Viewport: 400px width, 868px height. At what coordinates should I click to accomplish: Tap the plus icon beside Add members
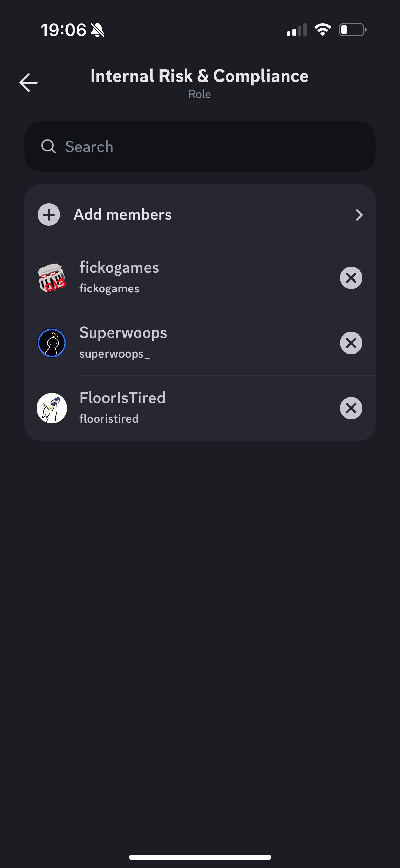click(x=49, y=215)
